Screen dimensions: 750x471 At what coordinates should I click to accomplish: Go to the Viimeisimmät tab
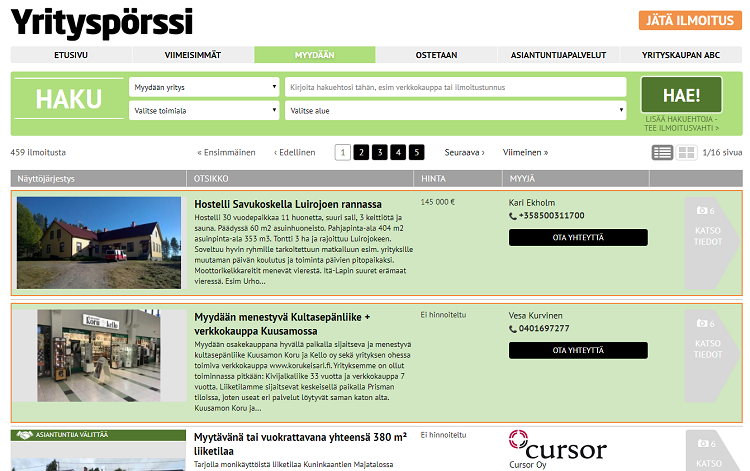pos(193,55)
